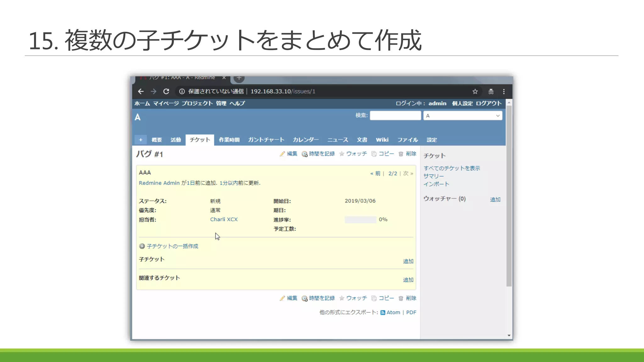The width and height of the screenshot is (644, 362).
Task: Click the 進捗率 progress bar
Action: click(360, 220)
